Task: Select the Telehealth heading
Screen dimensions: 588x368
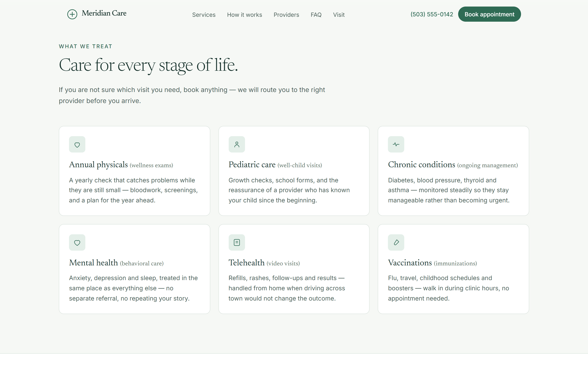Action: click(x=246, y=263)
